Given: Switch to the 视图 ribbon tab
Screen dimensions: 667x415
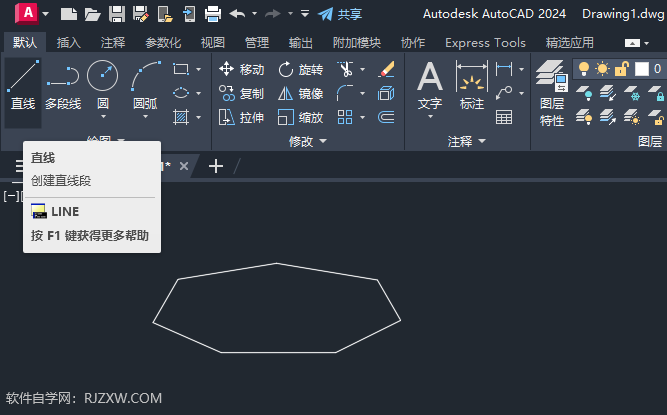Looking at the screenshot, I should coord(212,43).
